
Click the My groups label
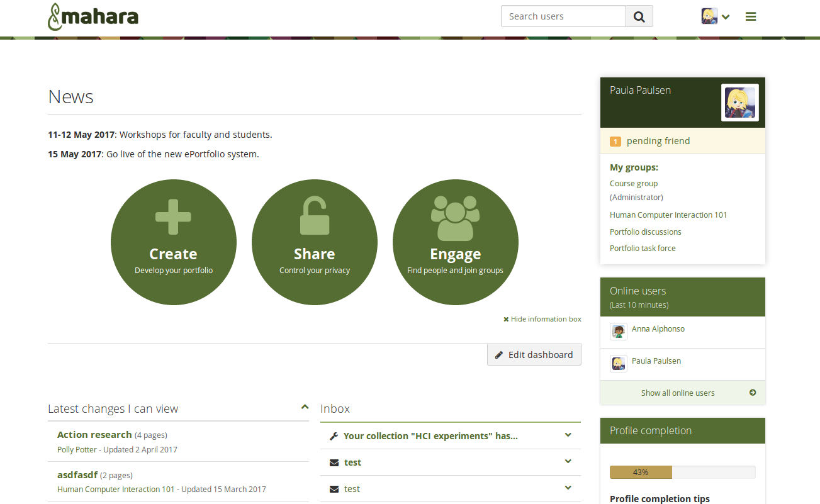(x=634, y=167)
